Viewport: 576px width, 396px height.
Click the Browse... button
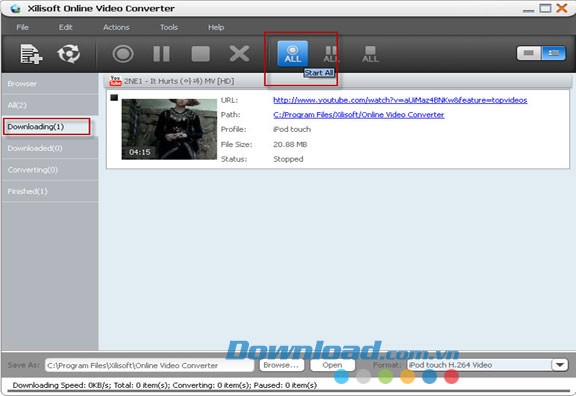(282, 365)
